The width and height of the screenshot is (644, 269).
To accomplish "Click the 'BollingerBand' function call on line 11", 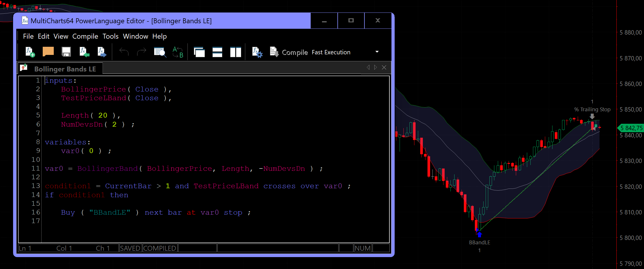I will coord(108,168).
